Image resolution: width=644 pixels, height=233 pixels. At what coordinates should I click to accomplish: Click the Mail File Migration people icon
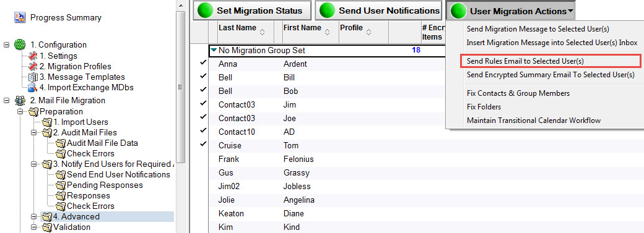coord(20,101)
